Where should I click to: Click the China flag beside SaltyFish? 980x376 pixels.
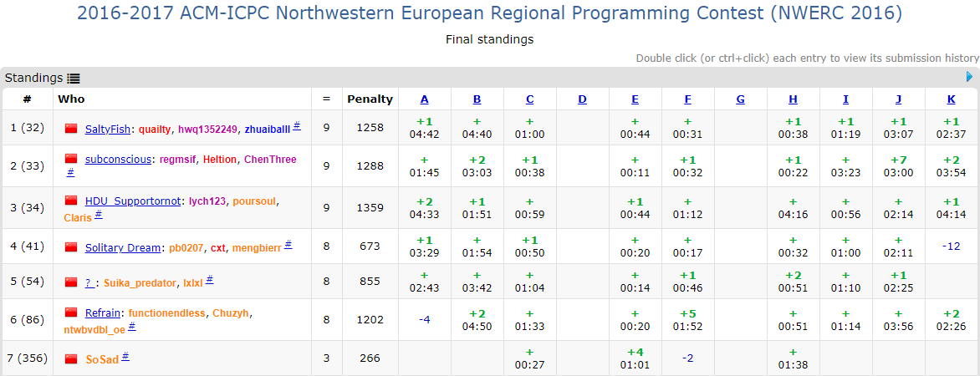[71, 129]
